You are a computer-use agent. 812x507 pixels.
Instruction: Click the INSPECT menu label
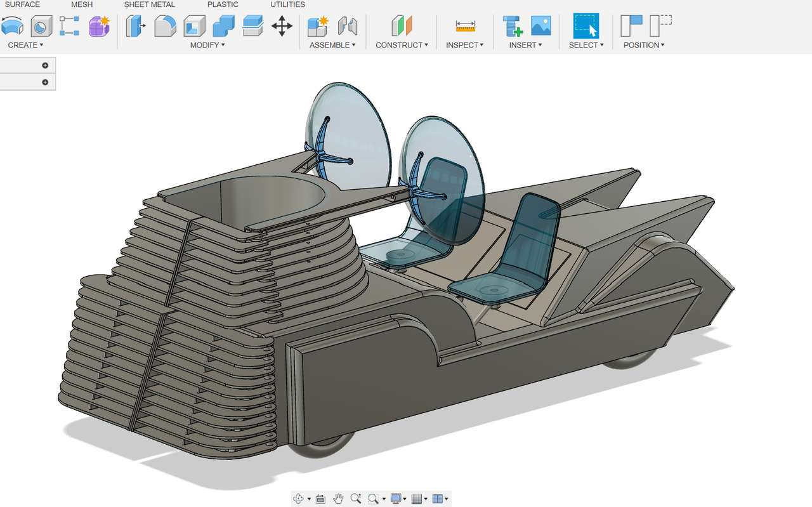click(462, 44)
